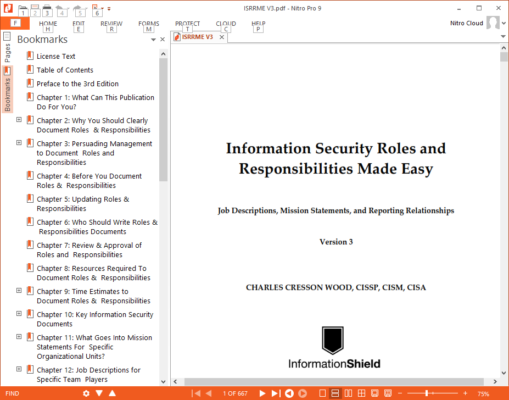This screenshot has width=509, height=400.
Task: Toggle continuous page layout mode
Action: point(335,393)
